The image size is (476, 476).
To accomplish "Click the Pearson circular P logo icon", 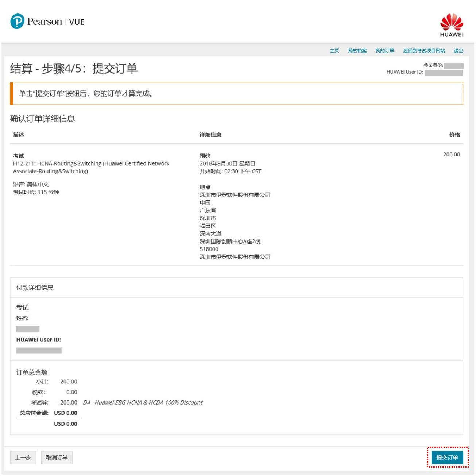I will (x=17, y=22).
